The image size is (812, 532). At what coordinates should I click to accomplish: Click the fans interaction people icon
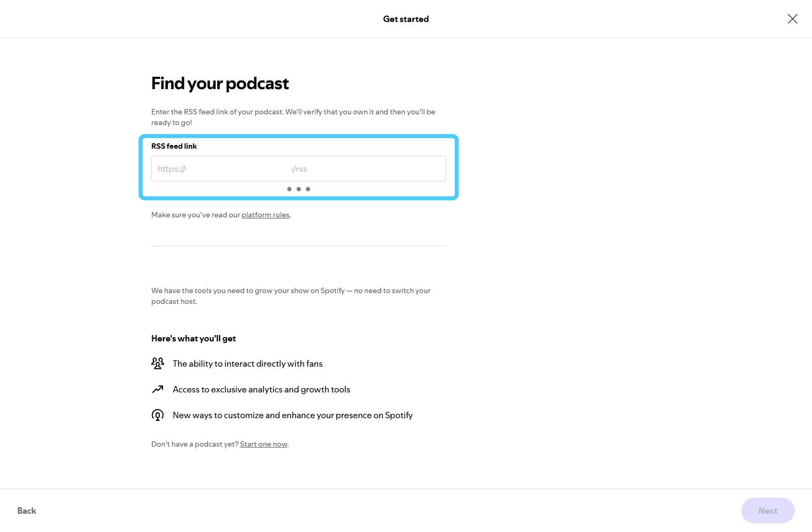[157, 363]
